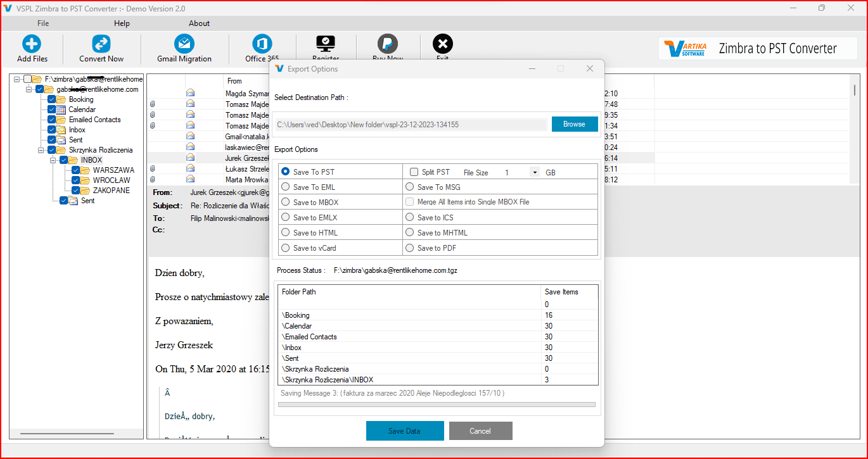Click the Add Files toolbar icon
Viewport: 868px width, 459px height.
pos(32,44)
